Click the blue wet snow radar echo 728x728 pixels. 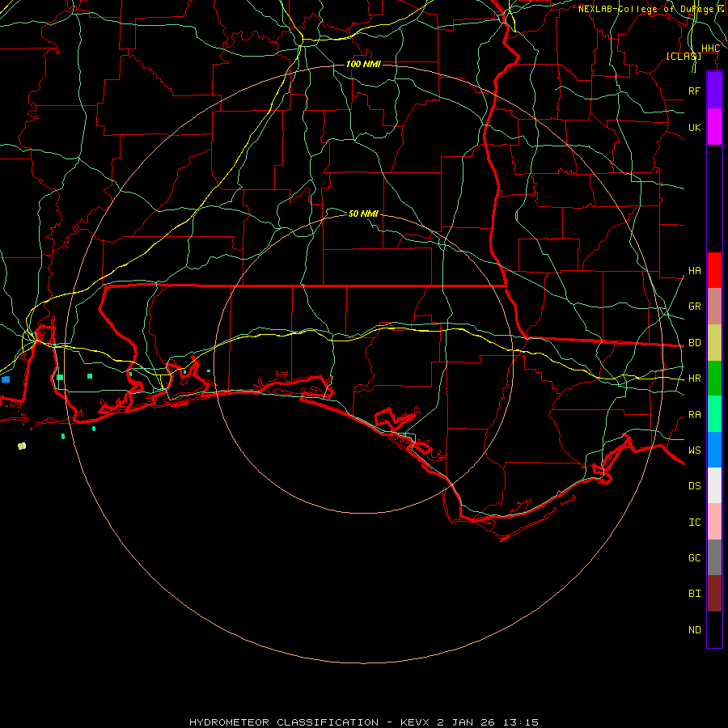tap(6, 379)
